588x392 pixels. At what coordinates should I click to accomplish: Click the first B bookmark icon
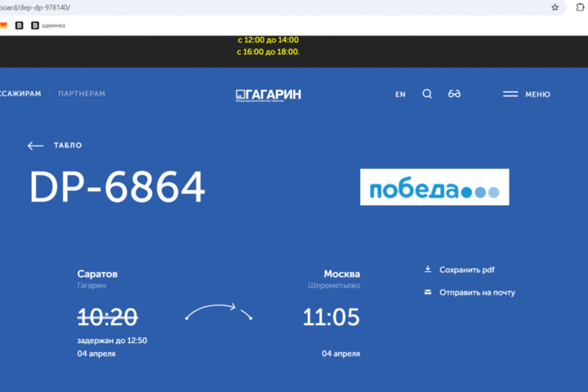20,25
